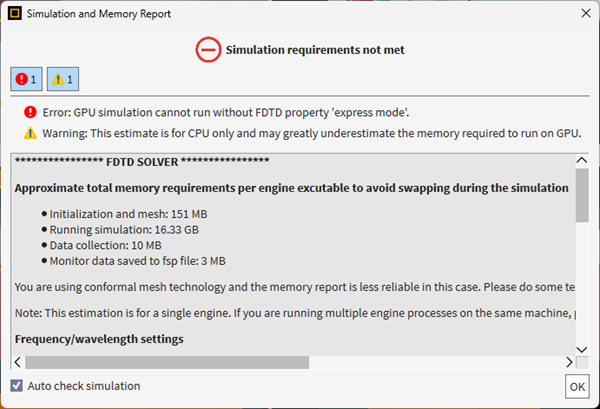The image size is (600, 409).
Task: Click the 'Frequency/wavelength settings' heading
Action: click(99, 339)
